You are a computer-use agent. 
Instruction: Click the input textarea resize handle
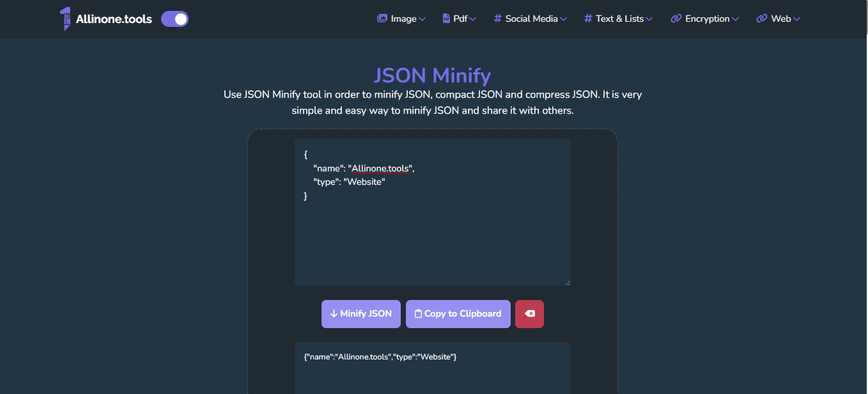pyautogui.click(x=567, y=282)
